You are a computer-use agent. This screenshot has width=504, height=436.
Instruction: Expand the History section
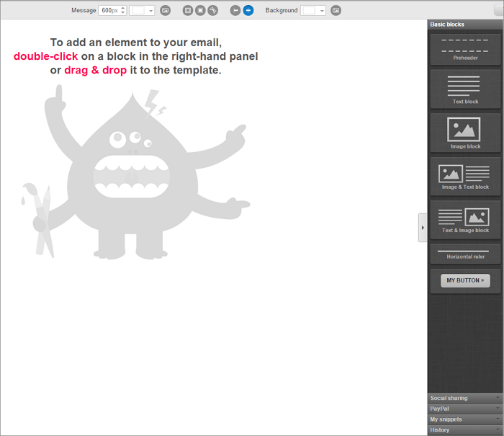point(465,430)
